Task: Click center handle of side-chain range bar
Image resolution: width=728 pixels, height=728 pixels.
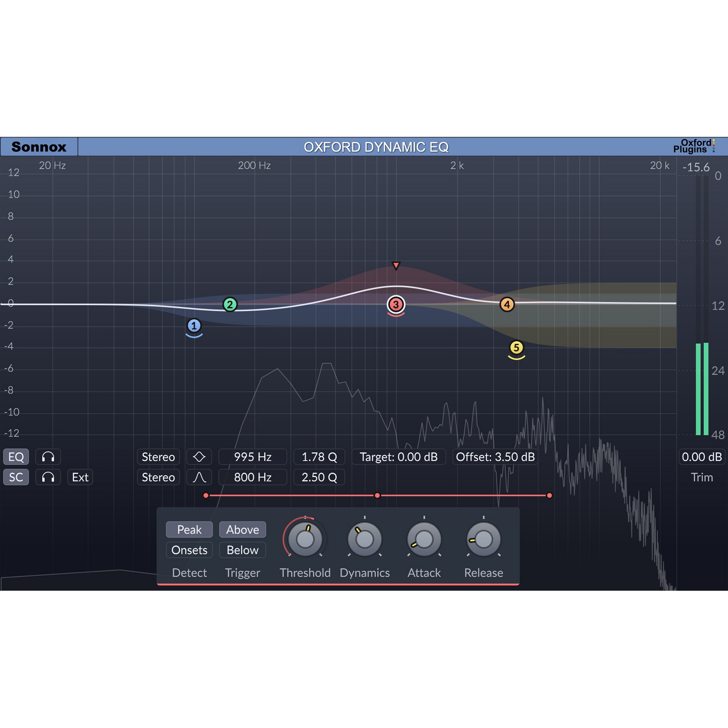Action: (377, 496)
